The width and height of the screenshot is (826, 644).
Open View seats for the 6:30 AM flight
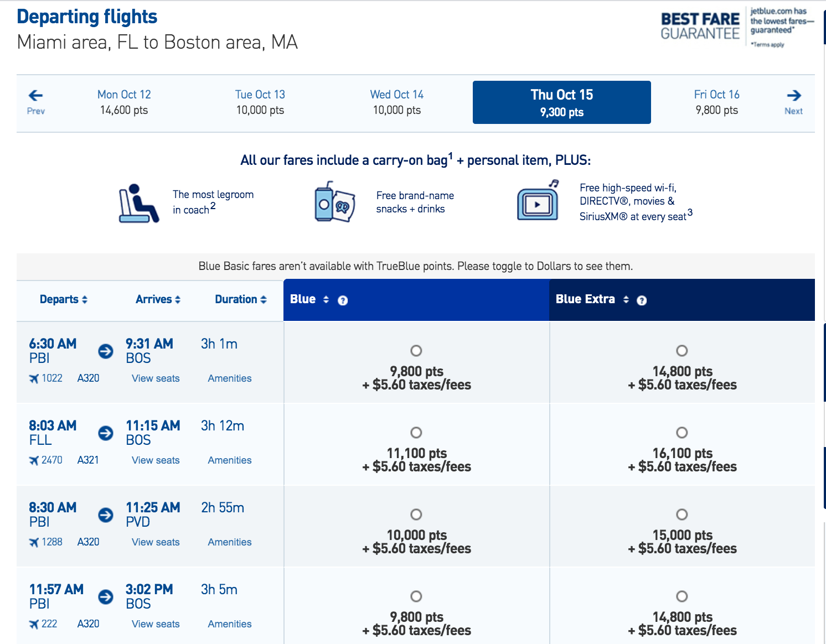[x=156, y=378]
